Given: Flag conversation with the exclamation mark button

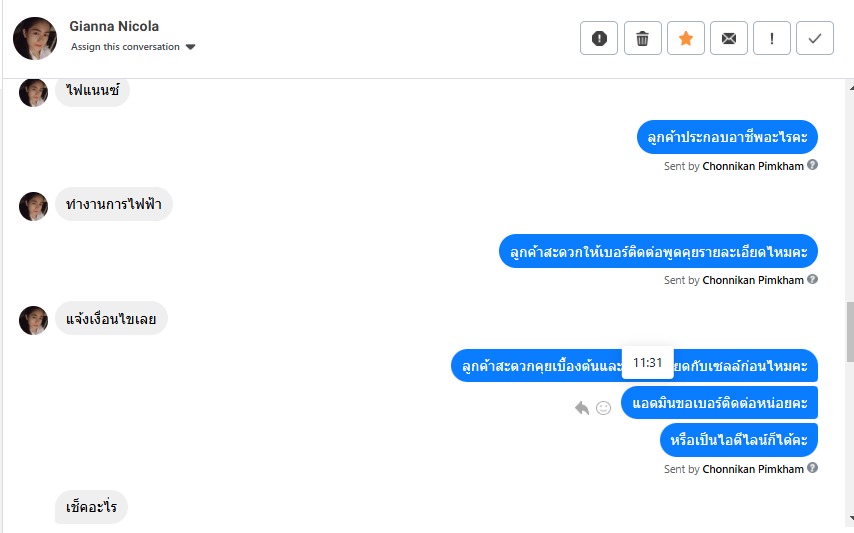Looking at the screenshot, I should coord(771,38).
